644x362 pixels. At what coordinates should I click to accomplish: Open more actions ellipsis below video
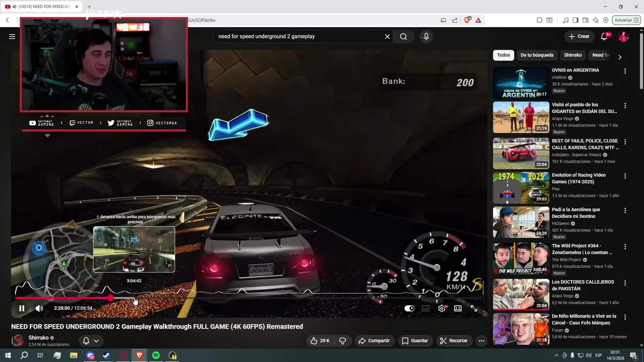[x=481, y=341]
